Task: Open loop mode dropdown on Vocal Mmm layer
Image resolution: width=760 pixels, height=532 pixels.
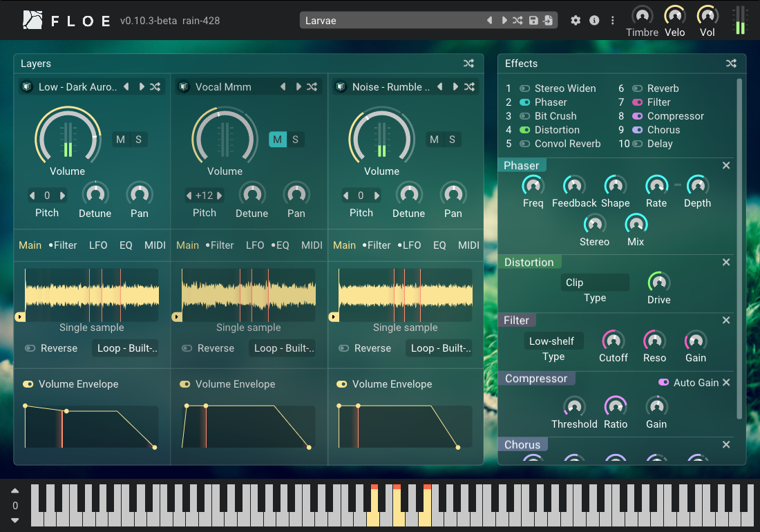Action: click(282, 348)
